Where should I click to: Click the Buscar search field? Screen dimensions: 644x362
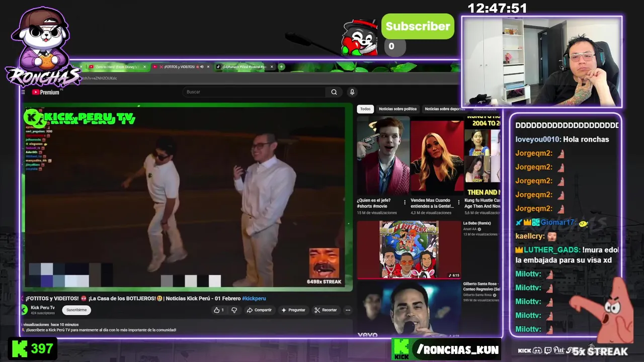[254, 92]
